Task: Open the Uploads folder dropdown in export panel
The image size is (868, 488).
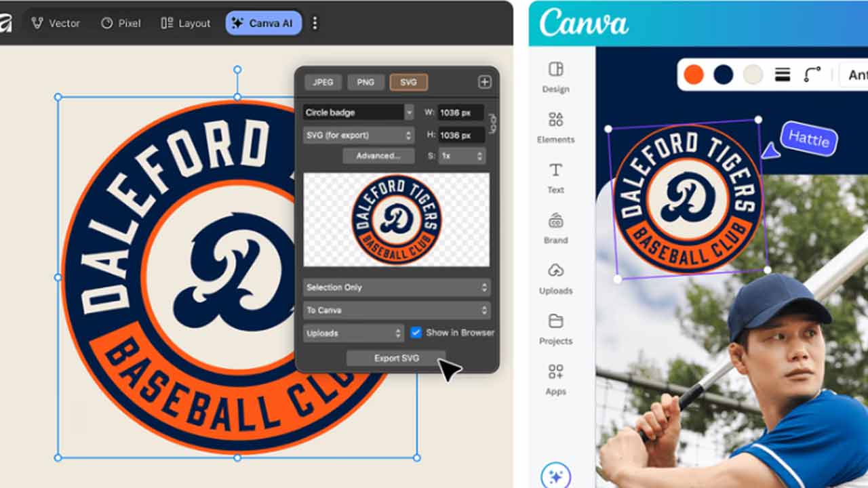Action: pyautogui.click(x=353, y=333)
